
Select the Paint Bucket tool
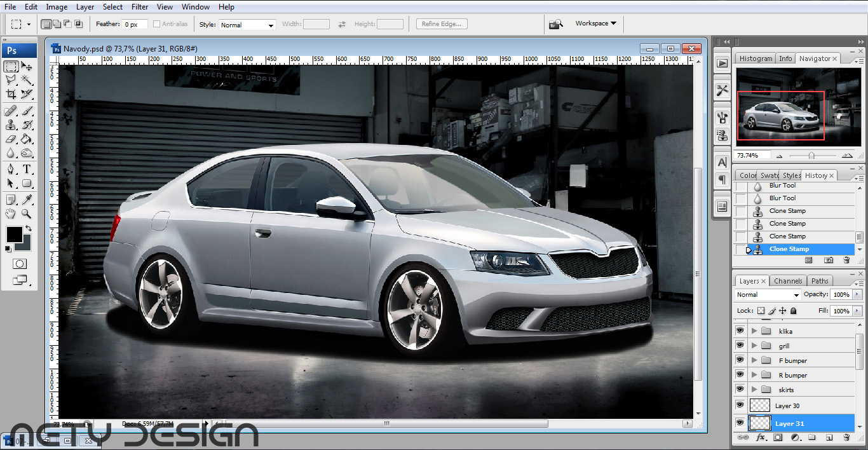pos(27,139)
